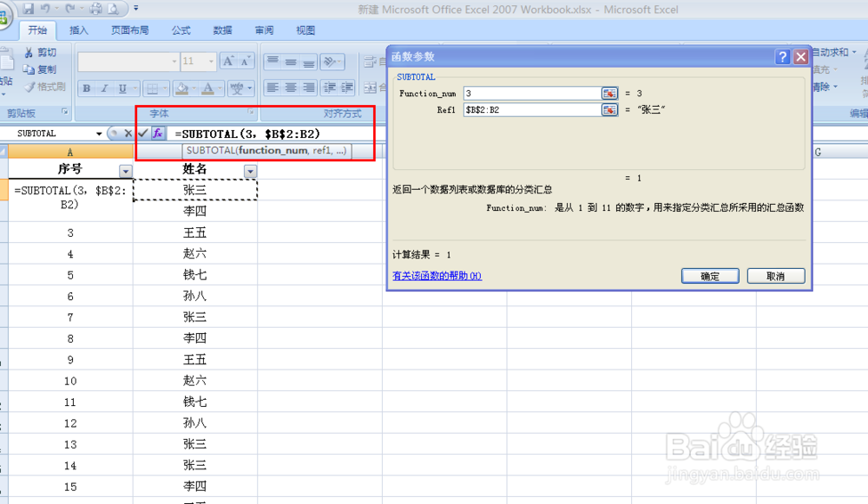Image resolution: width=868 pixels, height=504 pixels.
Task: Switch to the 开始 ribbon tab
Action: [37, 30]
